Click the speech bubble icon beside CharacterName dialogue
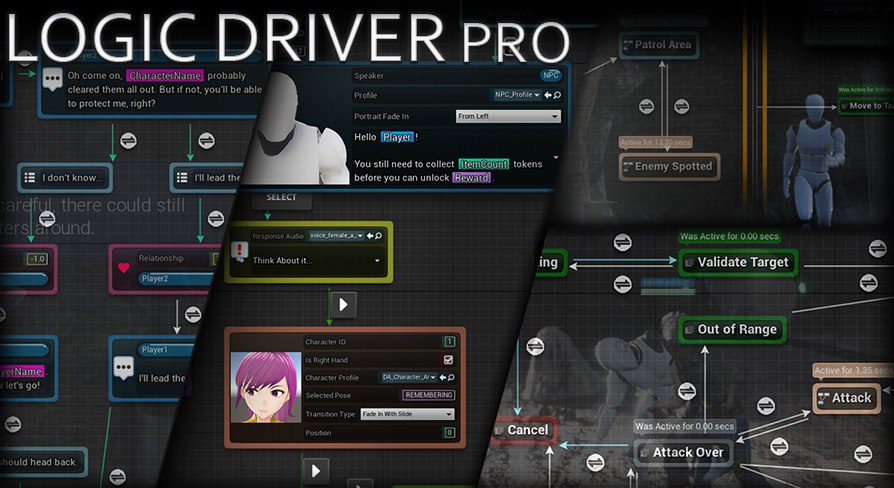 click(x=52, y=79)
